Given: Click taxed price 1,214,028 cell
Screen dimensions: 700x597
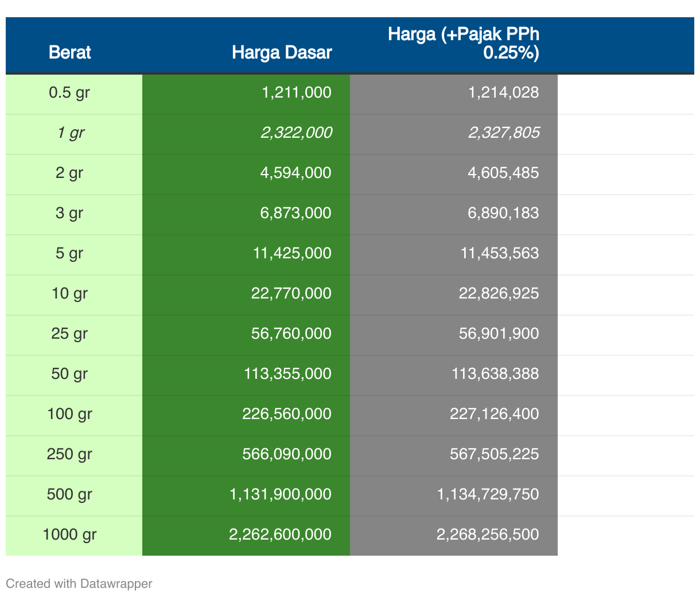Looking at the screenshot, I should point(503,92).
